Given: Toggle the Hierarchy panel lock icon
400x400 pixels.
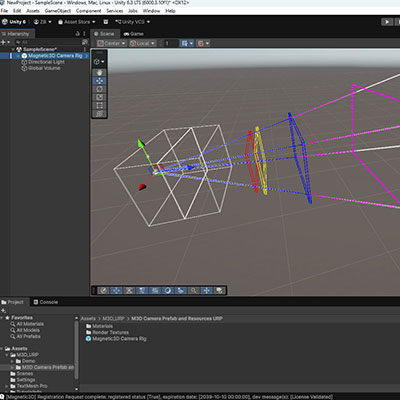Looking at the screenshot, I should [x=78, y=34].
